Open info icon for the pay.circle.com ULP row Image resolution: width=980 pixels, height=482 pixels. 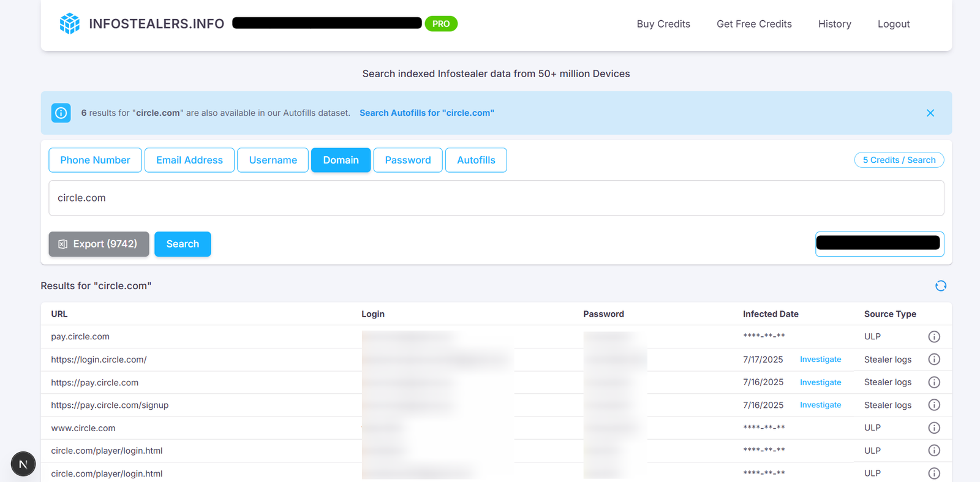click(934, 337)
